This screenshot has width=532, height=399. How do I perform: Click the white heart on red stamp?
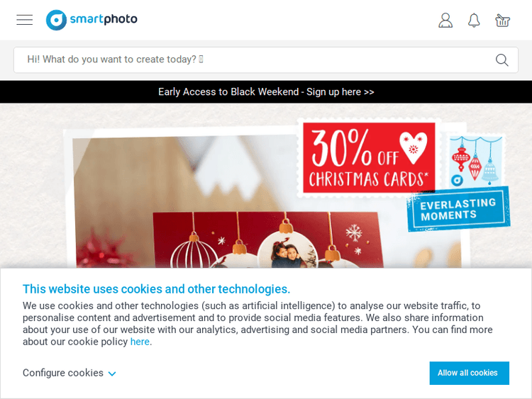click(x=414, y=147)
